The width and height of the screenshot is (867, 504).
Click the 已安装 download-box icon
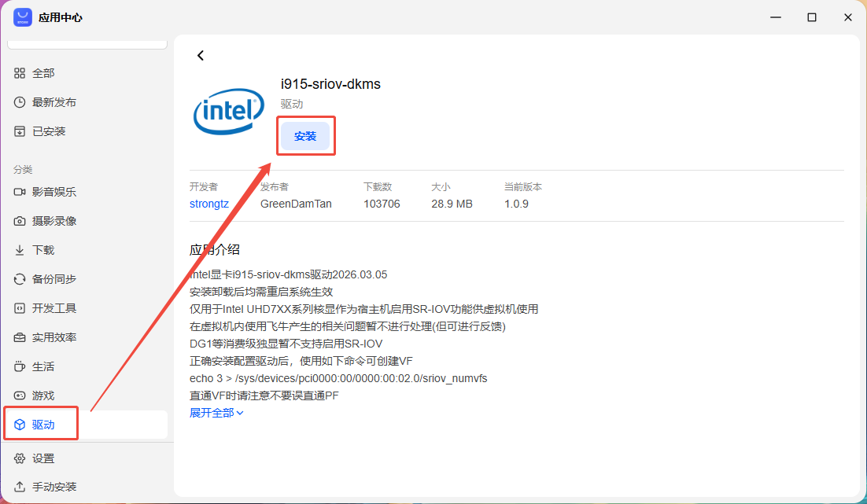point(20,131)
